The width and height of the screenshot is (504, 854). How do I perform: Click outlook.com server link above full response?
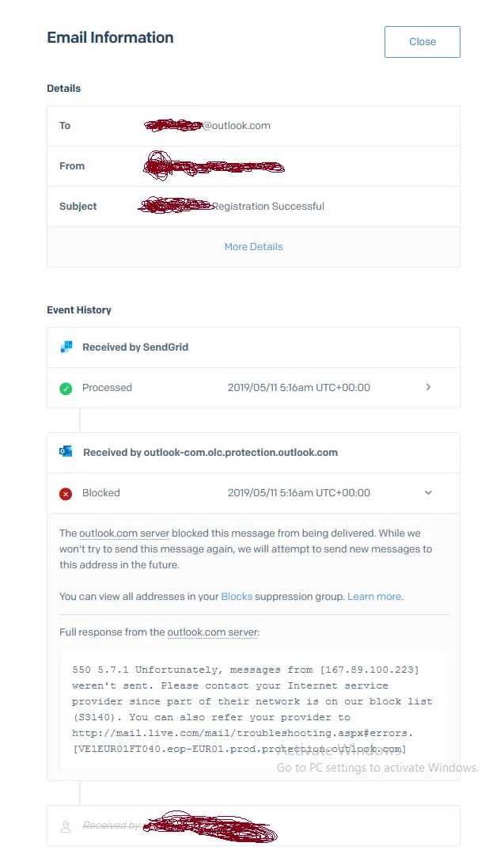[212, 632]
